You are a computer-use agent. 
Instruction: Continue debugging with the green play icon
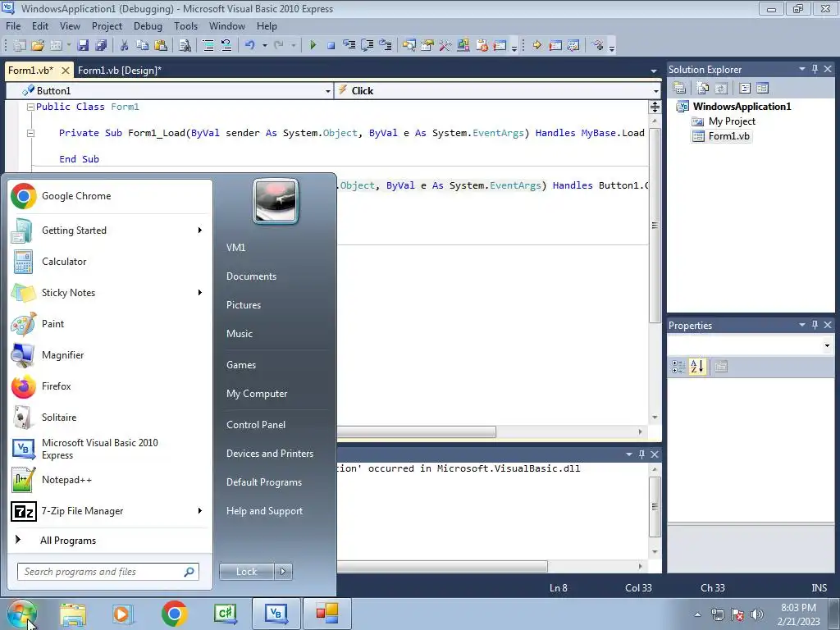tap(313, 46)
